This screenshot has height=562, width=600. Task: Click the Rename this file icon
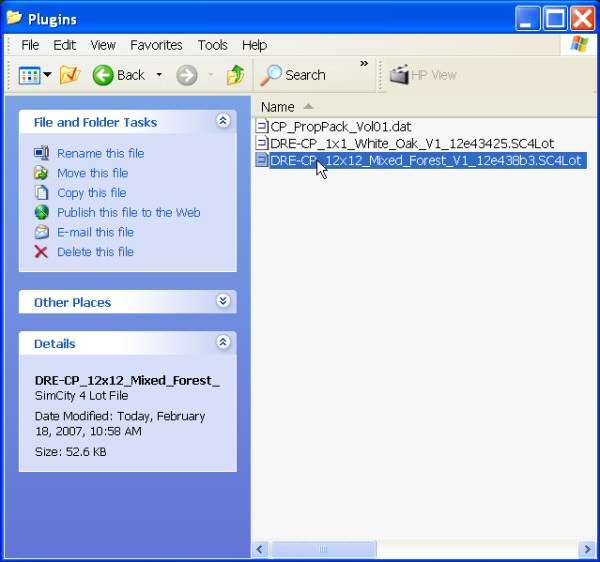41,153
